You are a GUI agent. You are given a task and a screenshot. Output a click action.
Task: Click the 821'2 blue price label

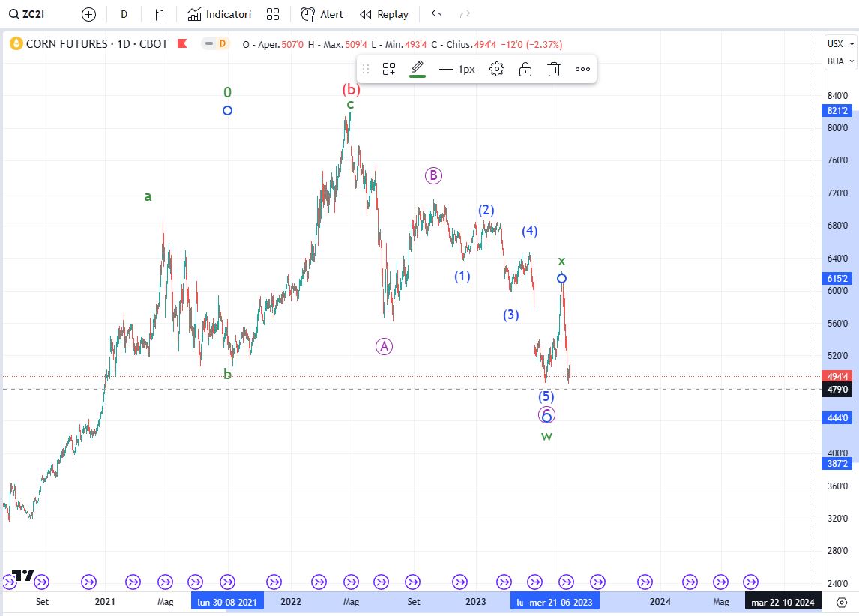click(837, 111)
